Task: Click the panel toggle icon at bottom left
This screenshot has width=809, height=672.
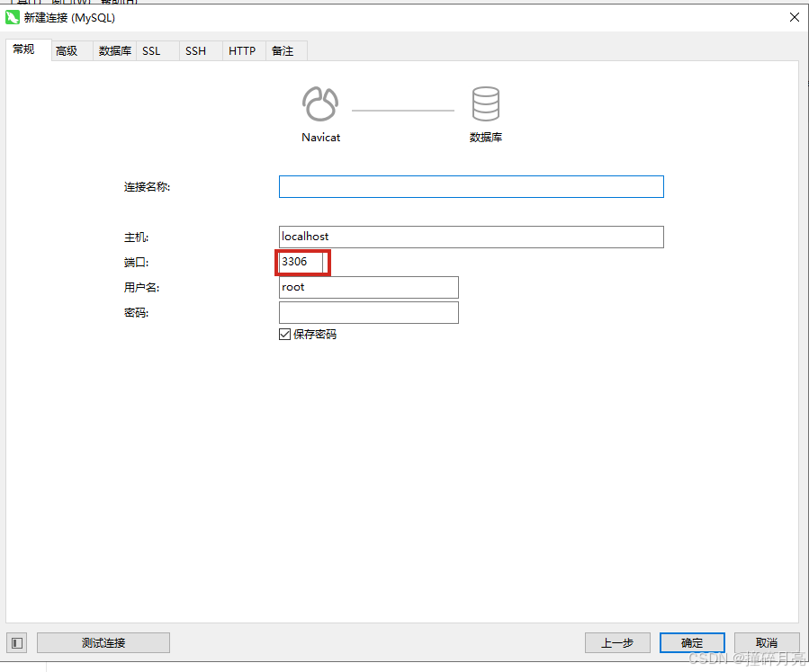Action: pyautogui.click(x=16, y=642)
